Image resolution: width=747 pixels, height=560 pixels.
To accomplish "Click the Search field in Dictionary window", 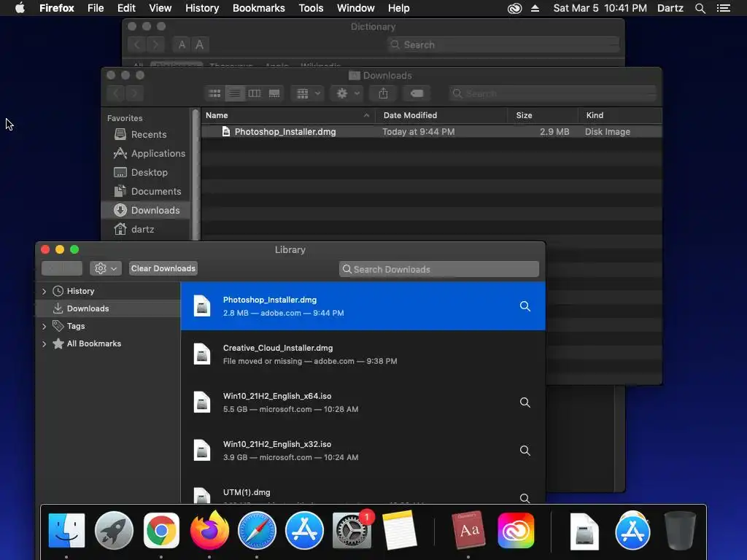I will point(503,44).
